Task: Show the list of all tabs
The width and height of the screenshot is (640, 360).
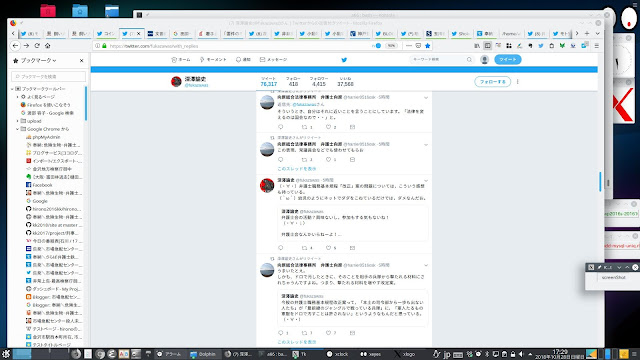Action: point(598,33)
